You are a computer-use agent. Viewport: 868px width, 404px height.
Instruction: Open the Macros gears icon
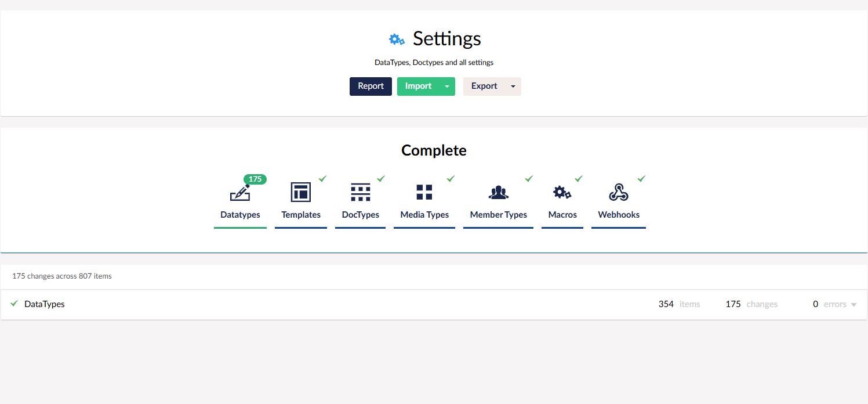click(562, 192)
